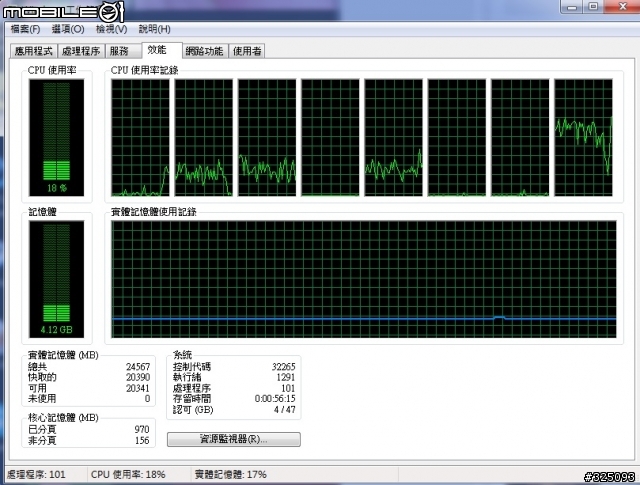Close the Task Manager window

(622, 7)
